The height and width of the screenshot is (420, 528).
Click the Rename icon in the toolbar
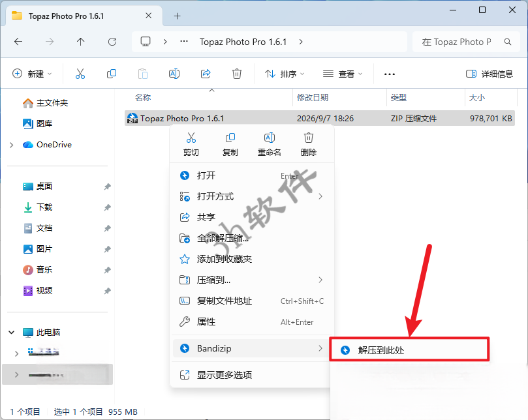click(x=174, y=74)
